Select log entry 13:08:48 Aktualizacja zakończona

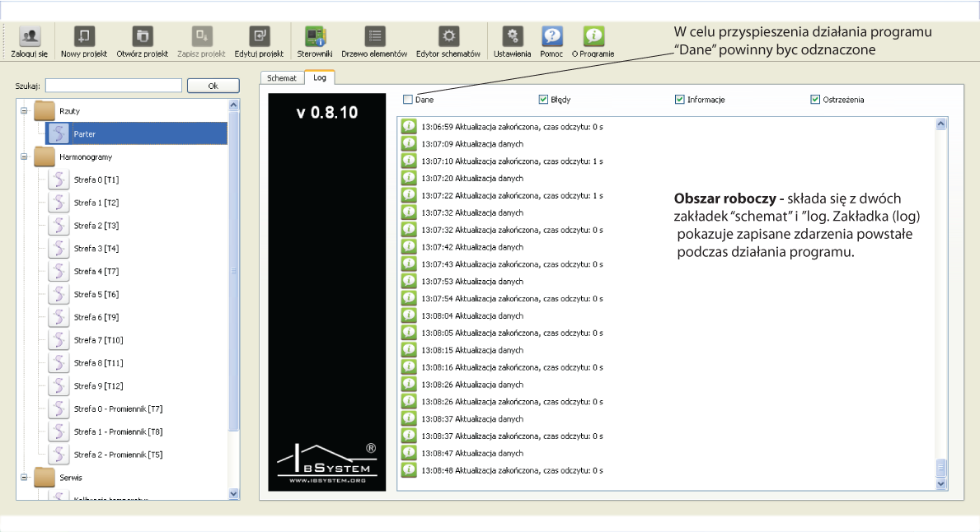click(512, 470)
